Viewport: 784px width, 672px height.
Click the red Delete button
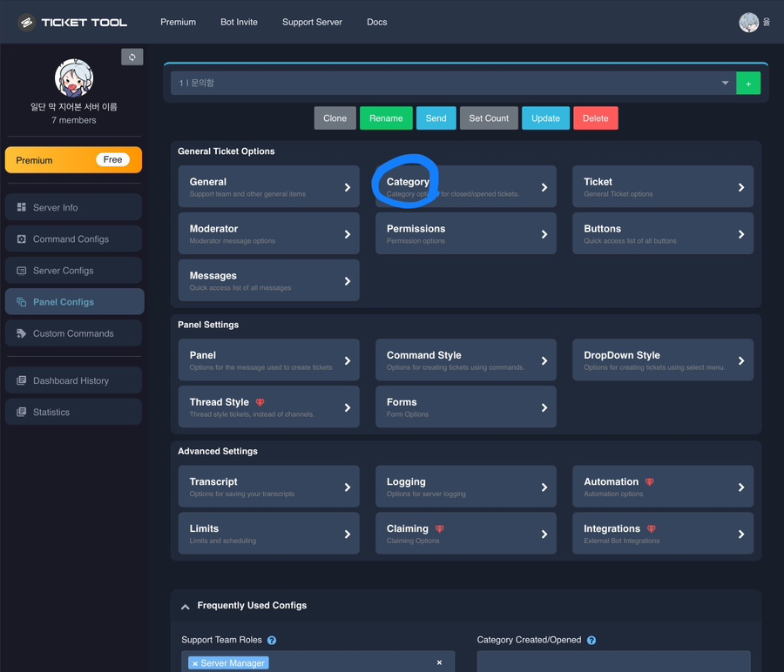[596, 118]
